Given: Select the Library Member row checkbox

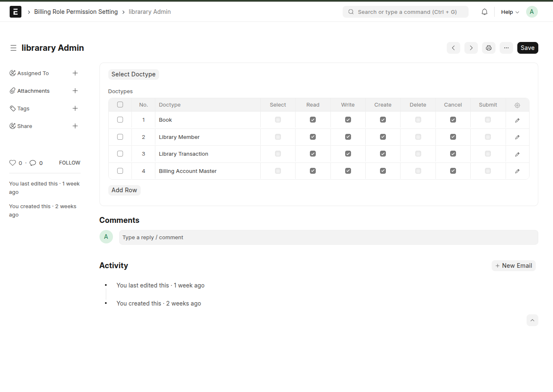Looking at the screenshot, I should [120, 137].
